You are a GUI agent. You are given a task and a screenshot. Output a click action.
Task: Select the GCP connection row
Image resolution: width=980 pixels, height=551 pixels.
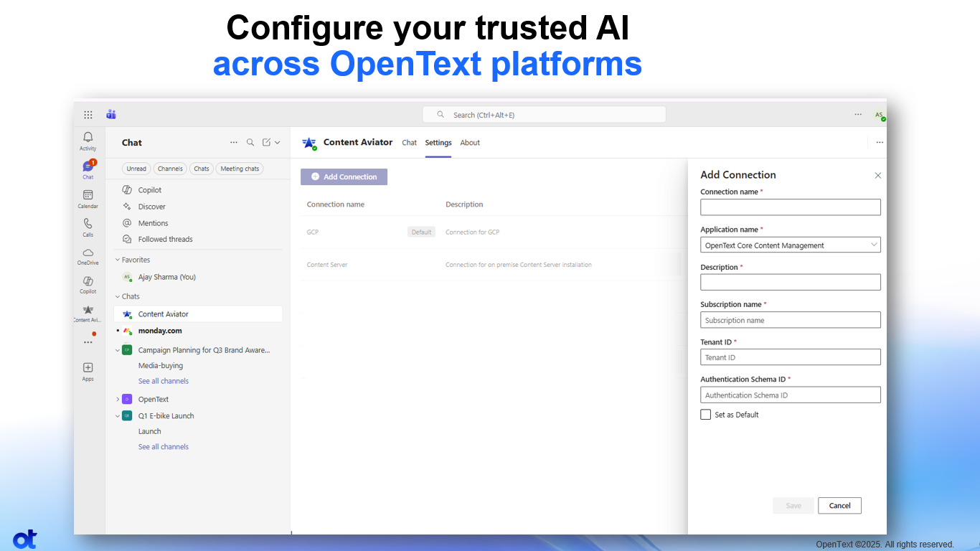494,232
